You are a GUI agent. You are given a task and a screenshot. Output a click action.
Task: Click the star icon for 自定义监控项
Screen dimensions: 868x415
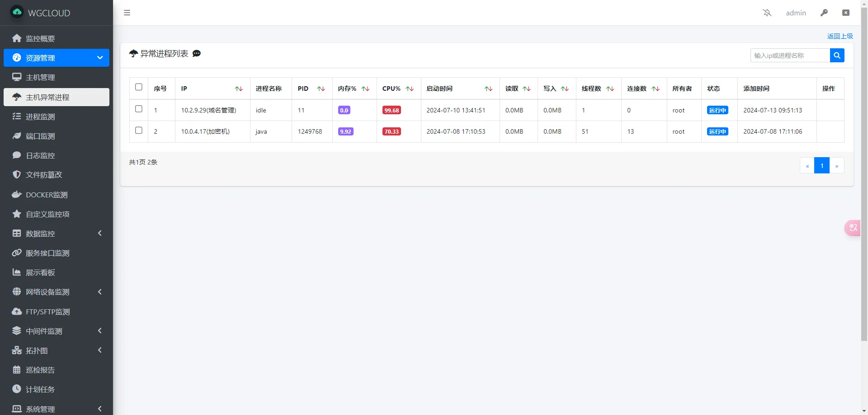click(x=17, y=214)
